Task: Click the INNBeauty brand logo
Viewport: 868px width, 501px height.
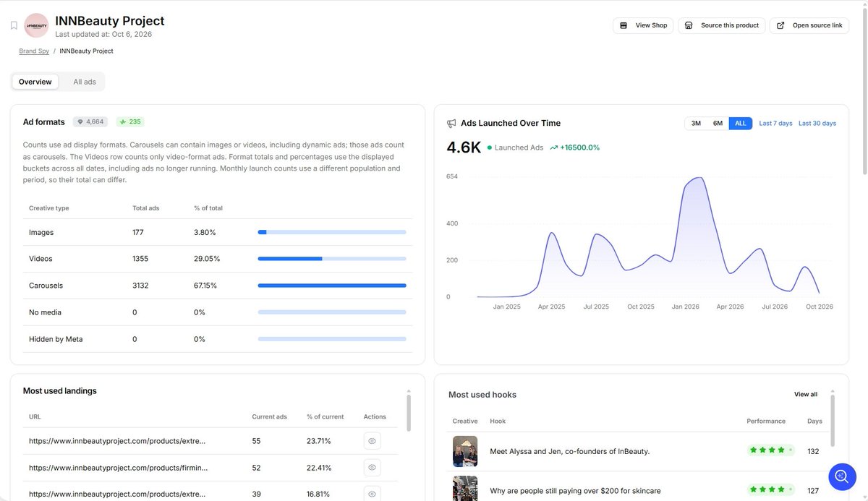Action: (x=36, y=25)
